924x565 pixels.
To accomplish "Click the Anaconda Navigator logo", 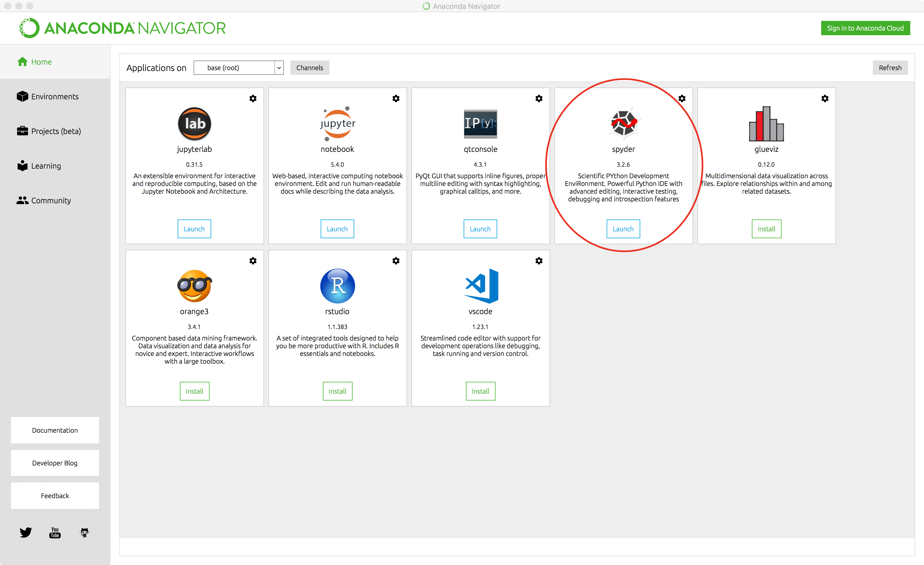I will click(x=123, y=28).
